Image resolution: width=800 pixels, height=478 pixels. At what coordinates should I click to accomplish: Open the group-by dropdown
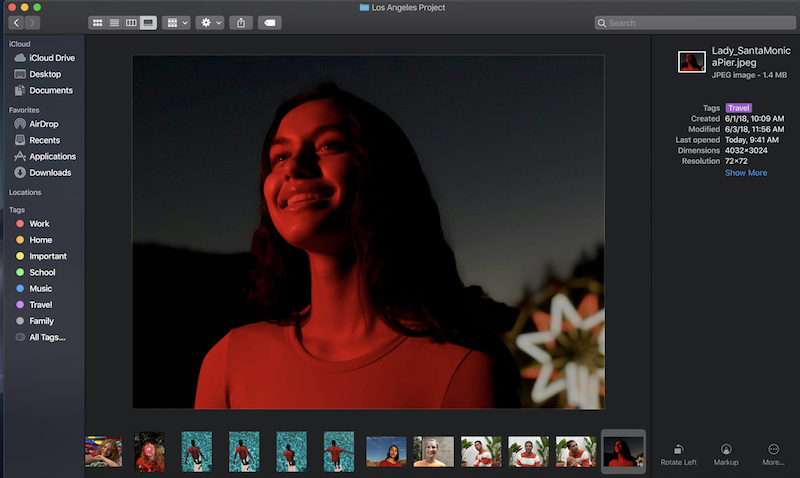click(x=176, y=22)
